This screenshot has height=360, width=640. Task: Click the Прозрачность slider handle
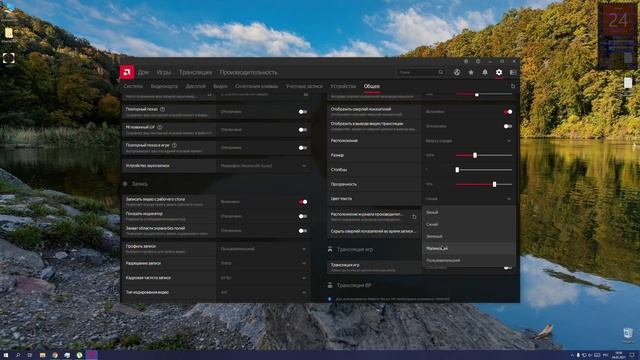coord(494,184)
